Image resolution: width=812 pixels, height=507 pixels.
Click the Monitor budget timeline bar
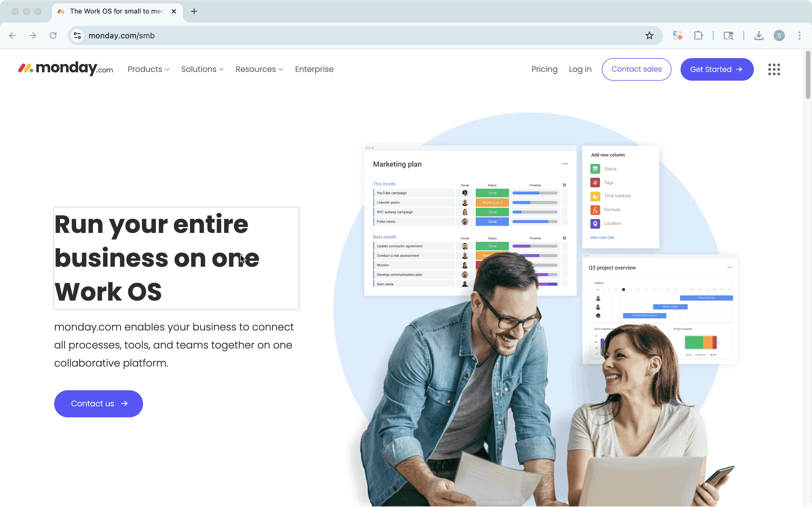[670, 307]
